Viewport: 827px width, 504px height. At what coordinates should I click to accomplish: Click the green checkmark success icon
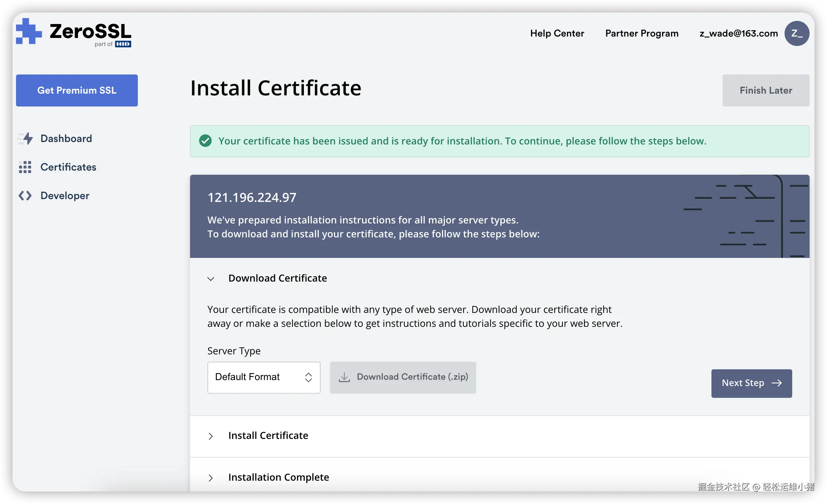coord(205,141)
